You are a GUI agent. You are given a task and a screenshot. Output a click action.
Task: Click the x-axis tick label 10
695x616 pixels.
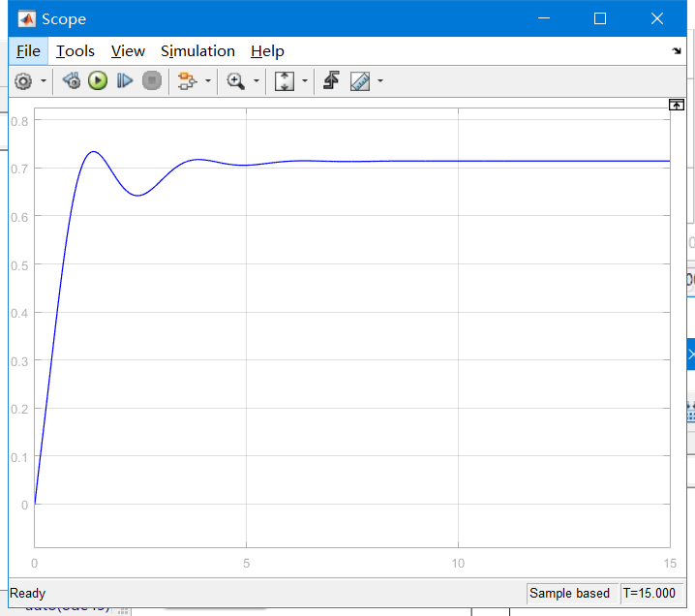point(458,564)
